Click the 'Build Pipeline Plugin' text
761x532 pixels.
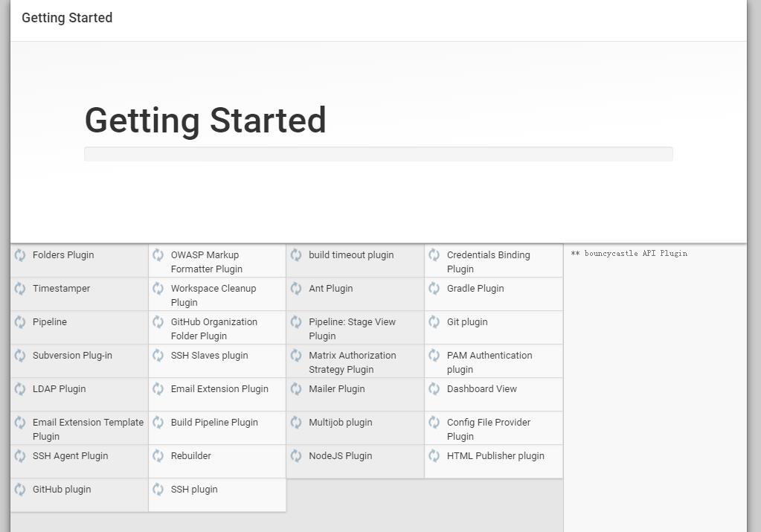pos(214,423)
